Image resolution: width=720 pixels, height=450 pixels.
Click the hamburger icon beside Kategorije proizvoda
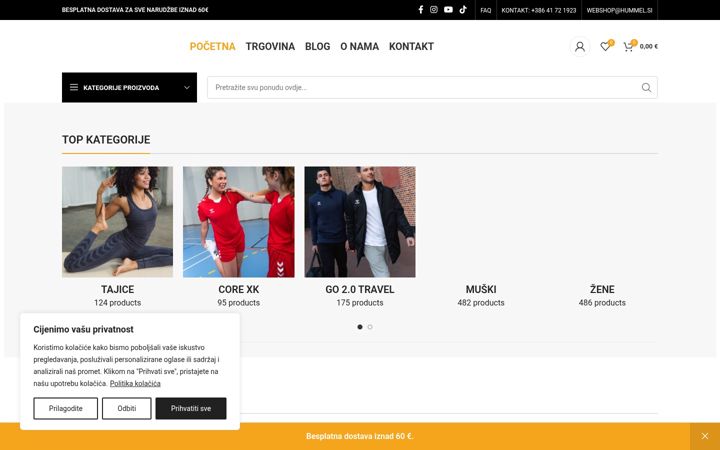74,87
